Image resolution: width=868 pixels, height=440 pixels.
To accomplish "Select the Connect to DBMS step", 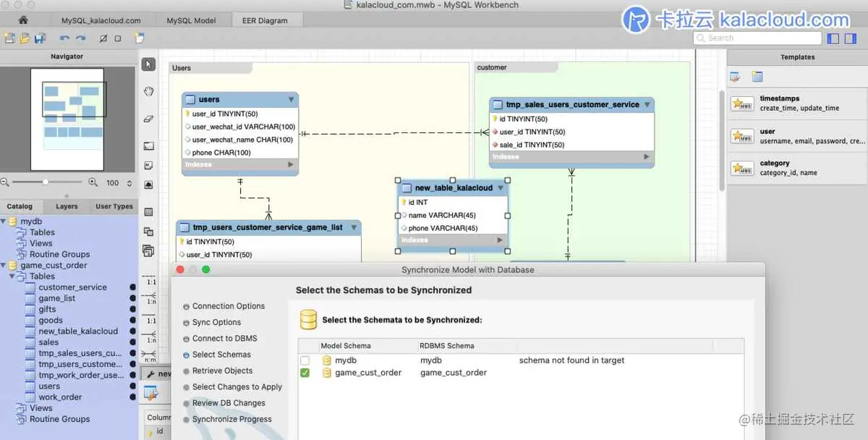I will (x=224, y=338).
